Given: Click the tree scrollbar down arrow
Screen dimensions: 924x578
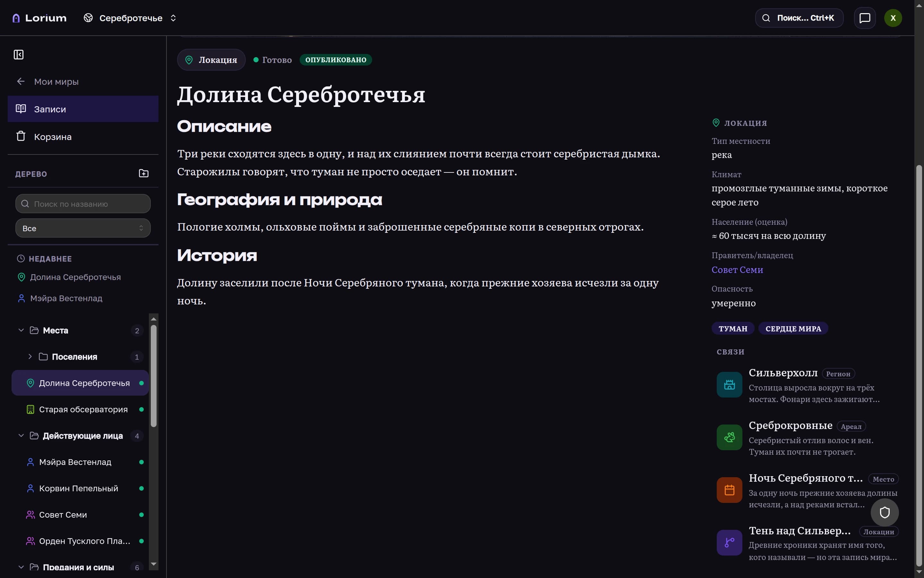Looking at the screenshot, I should [153, 564].
